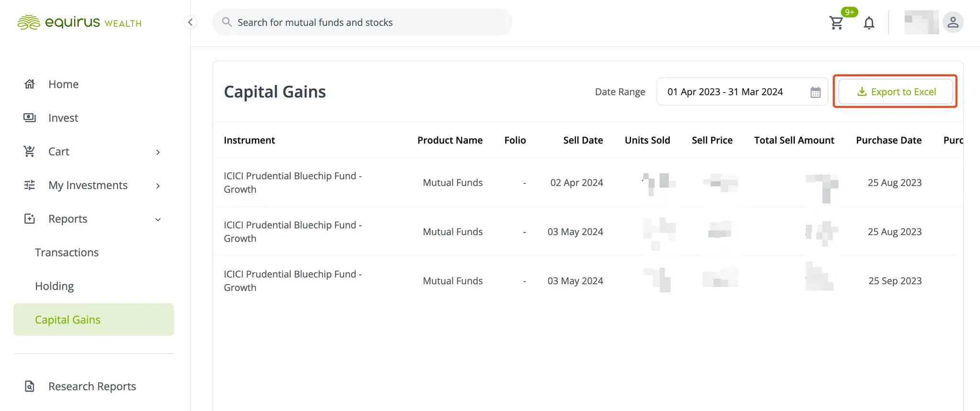The image size is (980, 411).
Task: Focus the mutual funds and stocks search box
Action: [362, 22]
